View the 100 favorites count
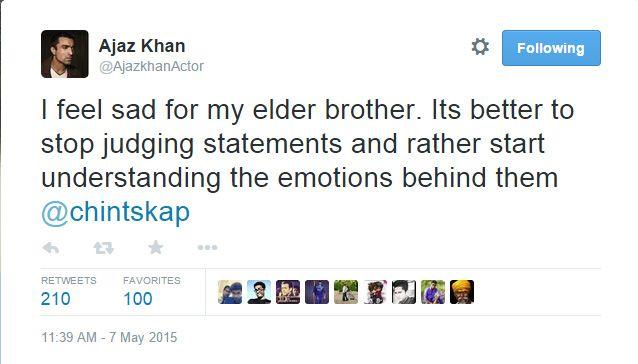Viewport: 638px width, 364px height. coord(138,299)
